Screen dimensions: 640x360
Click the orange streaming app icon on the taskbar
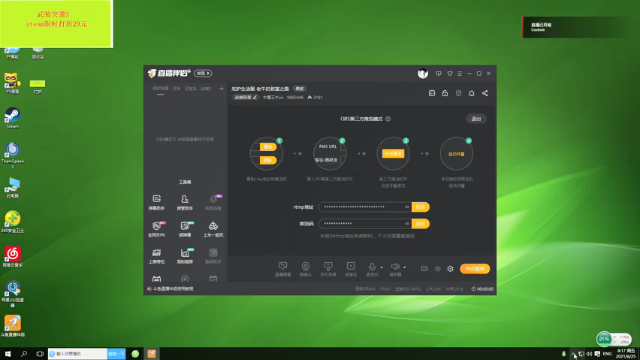[152, 353]
